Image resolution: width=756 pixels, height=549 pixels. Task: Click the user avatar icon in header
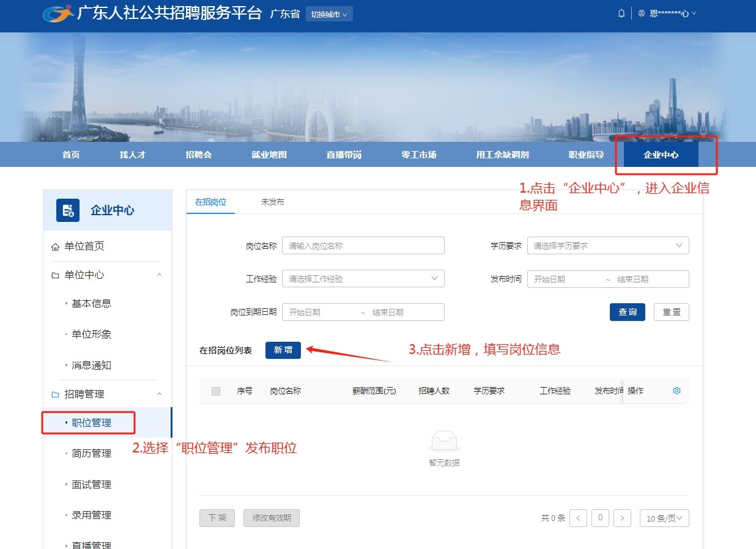pos(642,13)
